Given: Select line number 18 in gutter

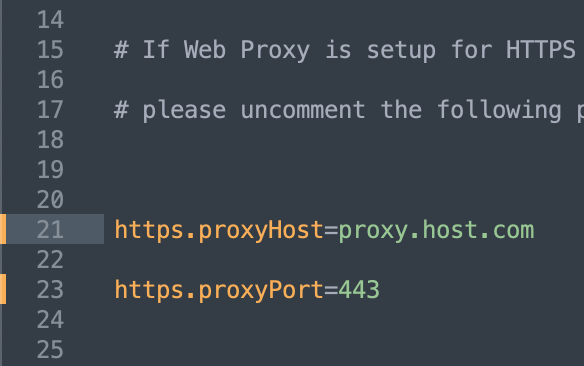Looking at the screenshot, I should click(51, 140).
